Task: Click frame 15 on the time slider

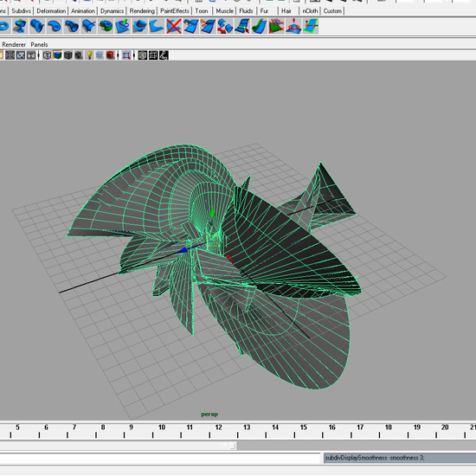Action: pos(303,428)
